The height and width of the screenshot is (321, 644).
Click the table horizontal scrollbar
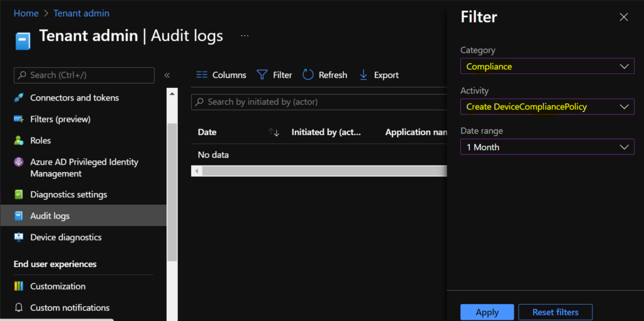pyautogui.click(x=324, y=171)
